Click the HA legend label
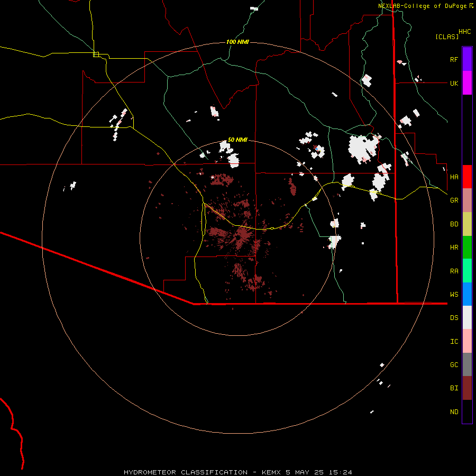This screenshot has width=476, height=476. (454, 177)
